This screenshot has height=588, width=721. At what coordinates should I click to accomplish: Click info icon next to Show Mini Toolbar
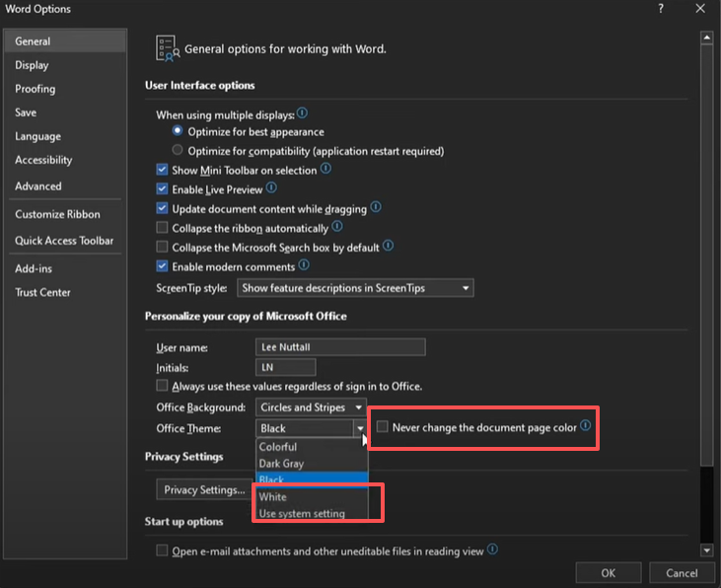click(325, 170)
